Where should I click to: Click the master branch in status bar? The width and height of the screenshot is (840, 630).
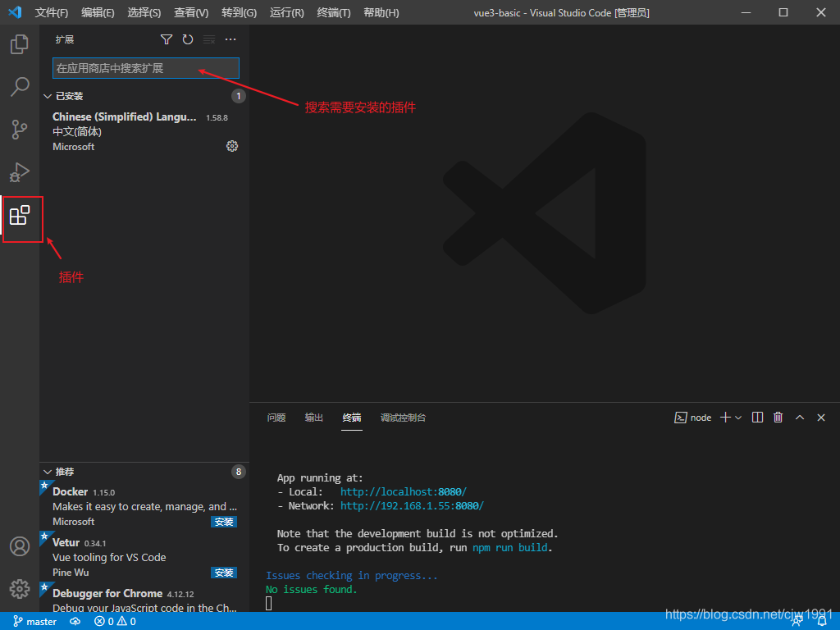click(x=34, y=622)
